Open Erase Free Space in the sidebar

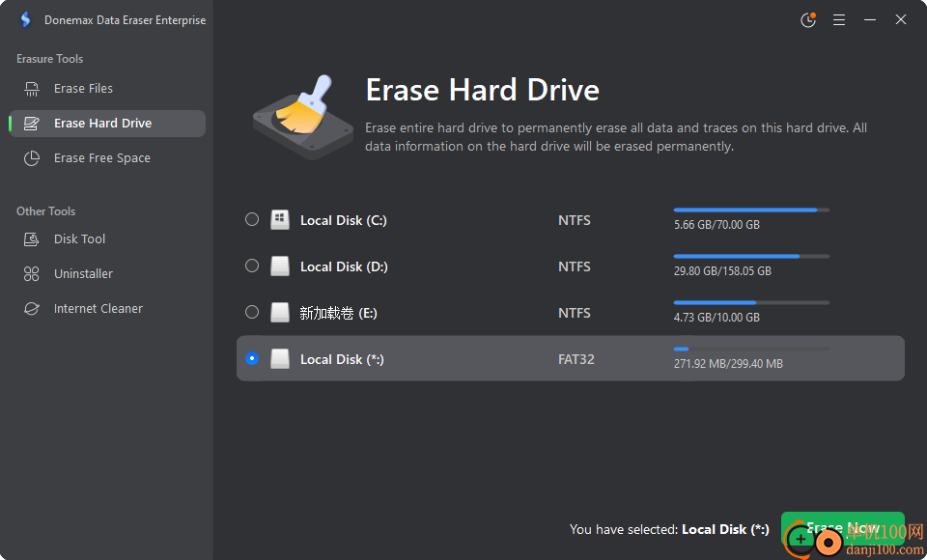click(107, 158)
